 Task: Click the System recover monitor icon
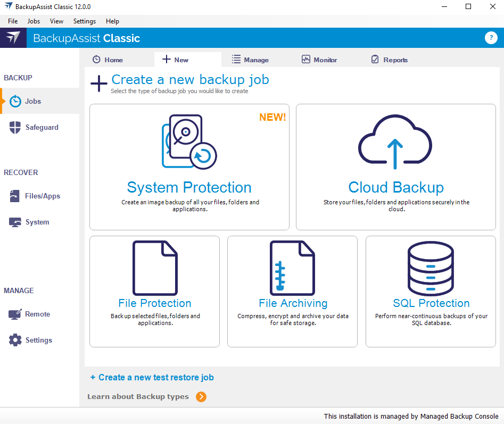tap(15, 222)
